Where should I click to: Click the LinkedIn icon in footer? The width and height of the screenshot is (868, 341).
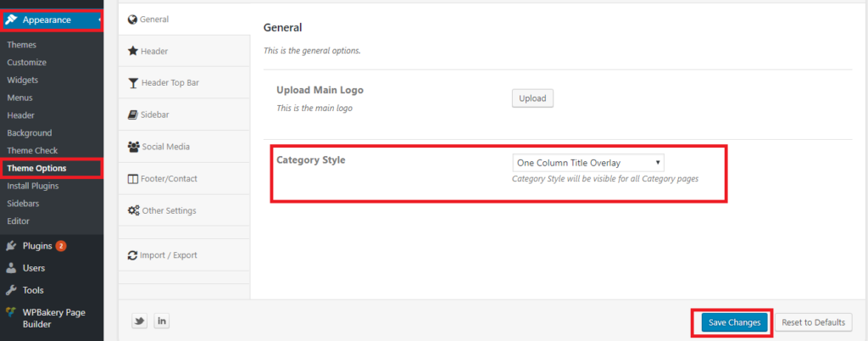[x=161, y=321]
